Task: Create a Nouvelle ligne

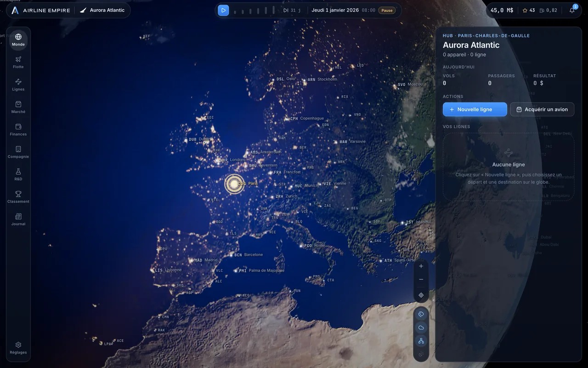Action: [x=475, y=109]
